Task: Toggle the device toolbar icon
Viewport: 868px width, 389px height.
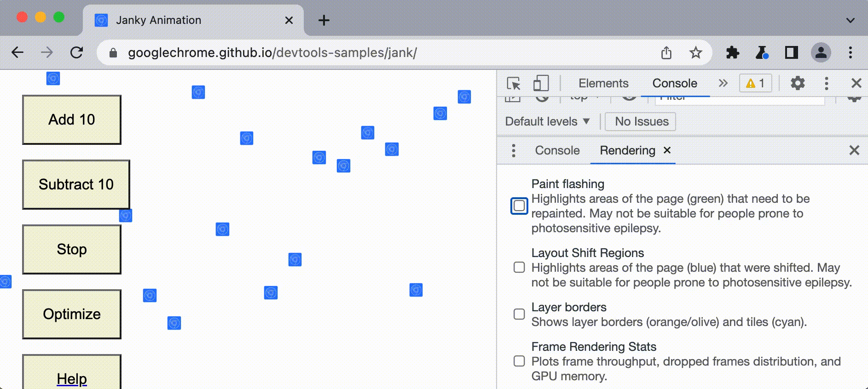Action: (541, 84)
